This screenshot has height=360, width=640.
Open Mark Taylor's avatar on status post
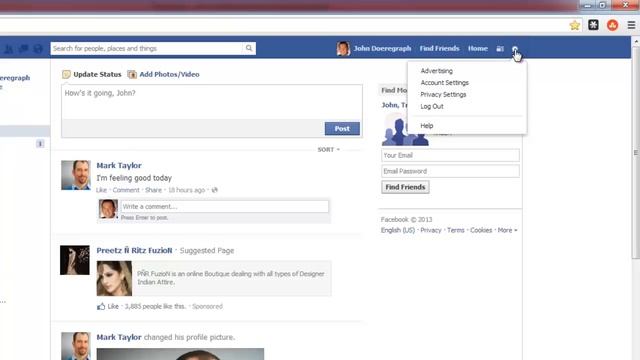click(76, 175)
